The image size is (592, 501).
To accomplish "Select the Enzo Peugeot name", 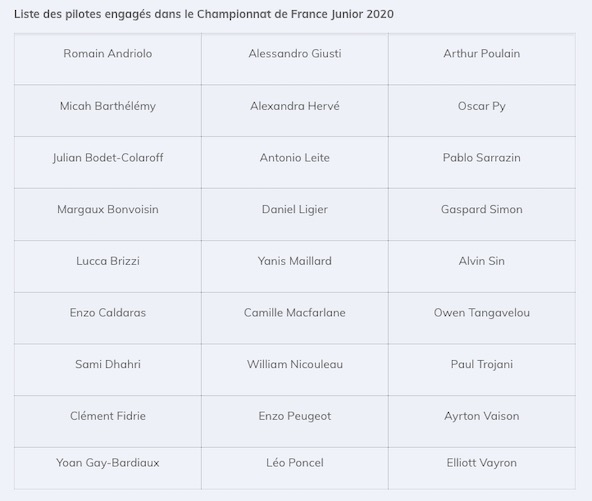I will (295, 416).
